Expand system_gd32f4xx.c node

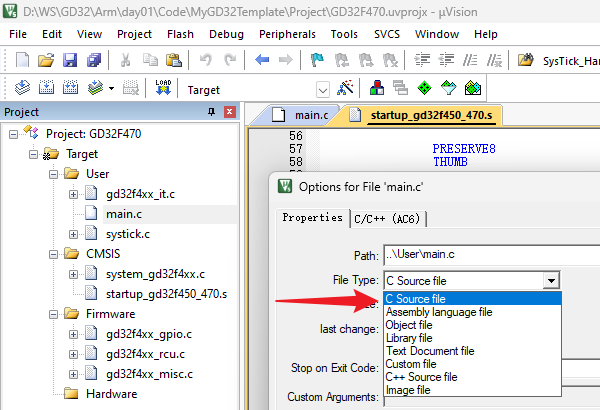tap(73, 274)
